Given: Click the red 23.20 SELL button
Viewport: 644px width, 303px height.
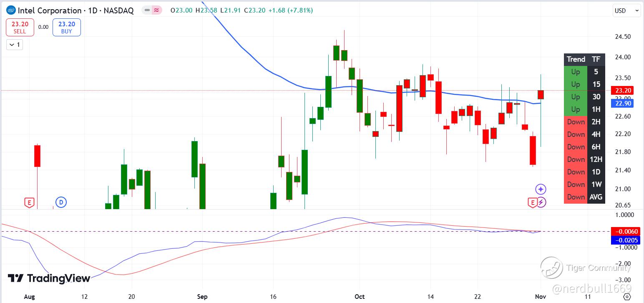Looking at the screenshot, I should 20,27.
